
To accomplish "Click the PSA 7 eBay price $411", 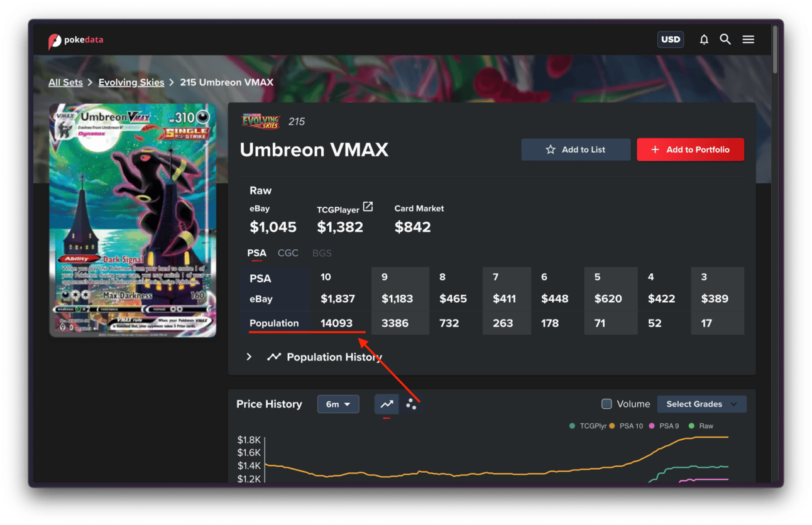I will (x=505, y=299).
